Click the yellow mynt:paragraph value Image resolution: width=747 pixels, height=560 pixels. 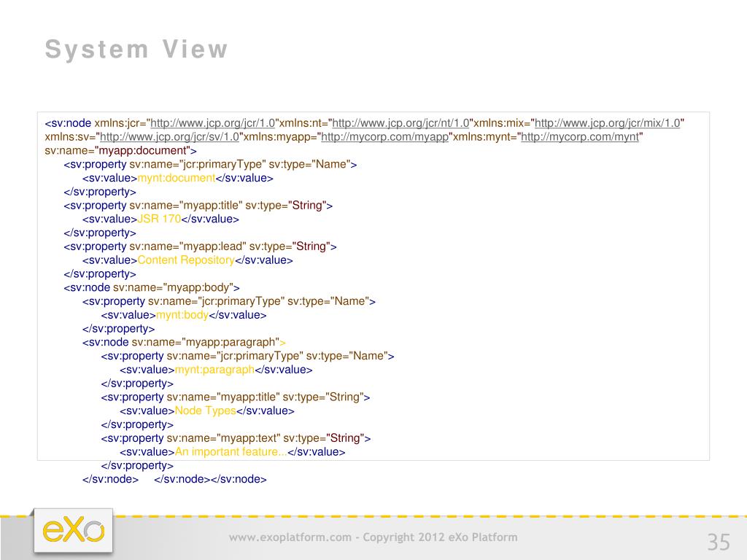point(214,370)
